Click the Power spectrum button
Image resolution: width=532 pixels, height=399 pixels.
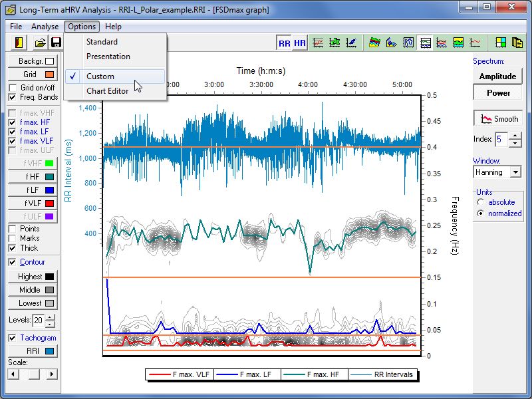pyautogui.click(x=497, y=93)
